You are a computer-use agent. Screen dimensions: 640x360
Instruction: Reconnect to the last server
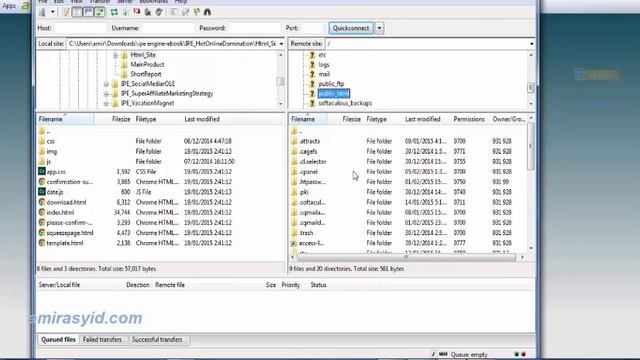point(159,12)
